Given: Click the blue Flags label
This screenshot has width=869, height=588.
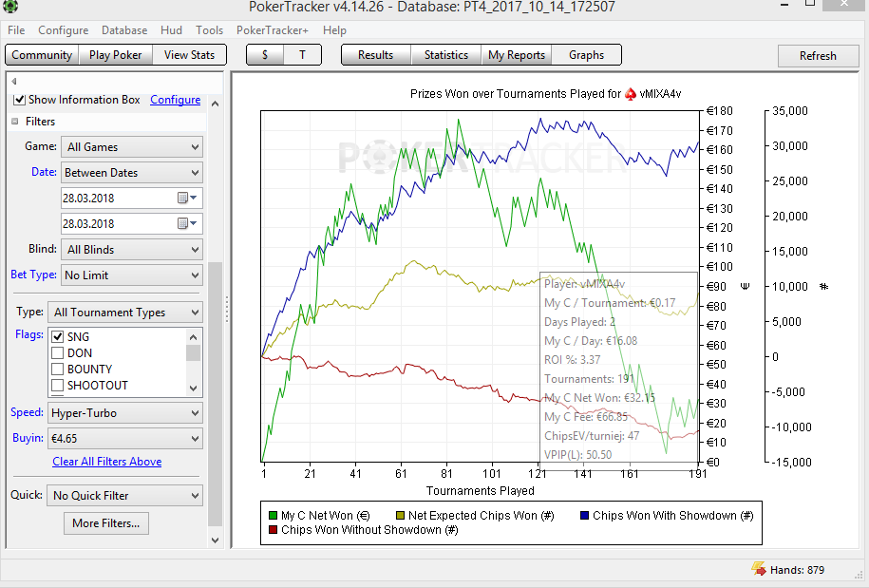Looking at the screenshot, I should (x=29, y=334).
